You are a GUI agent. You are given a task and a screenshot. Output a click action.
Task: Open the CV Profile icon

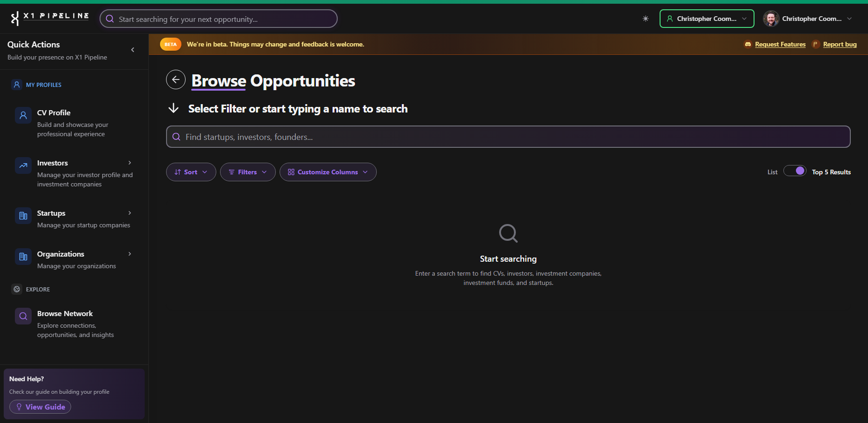23,115
